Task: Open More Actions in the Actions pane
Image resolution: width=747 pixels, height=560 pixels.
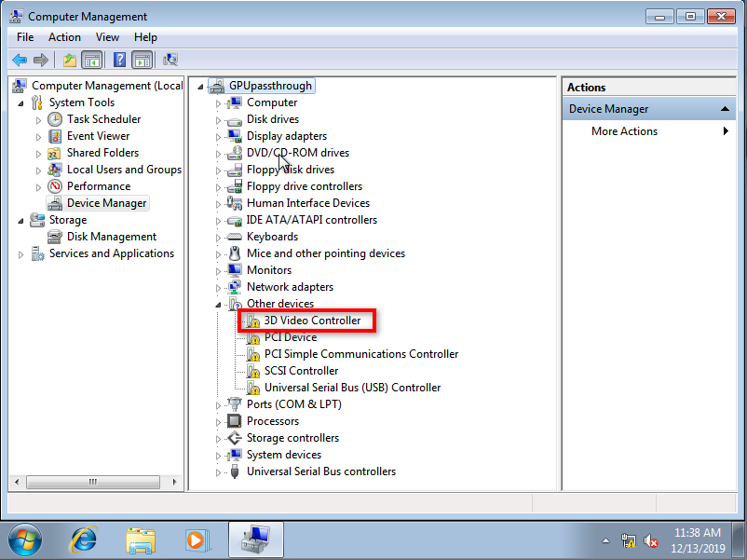Action: [x=624, y=130]
